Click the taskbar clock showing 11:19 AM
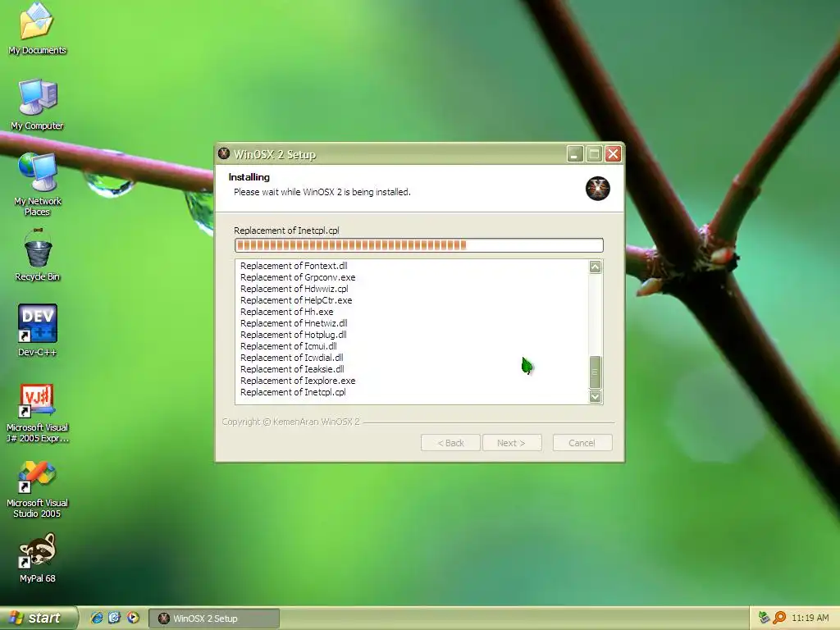 click(810, 618)
